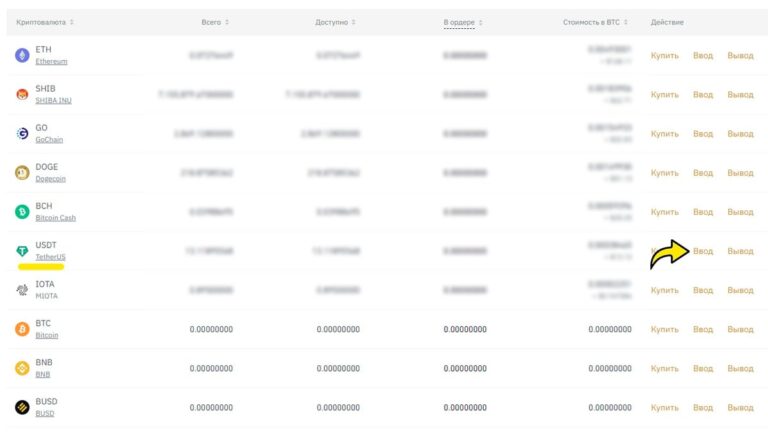Click Купить in the SHIB row

coord(665,95)
